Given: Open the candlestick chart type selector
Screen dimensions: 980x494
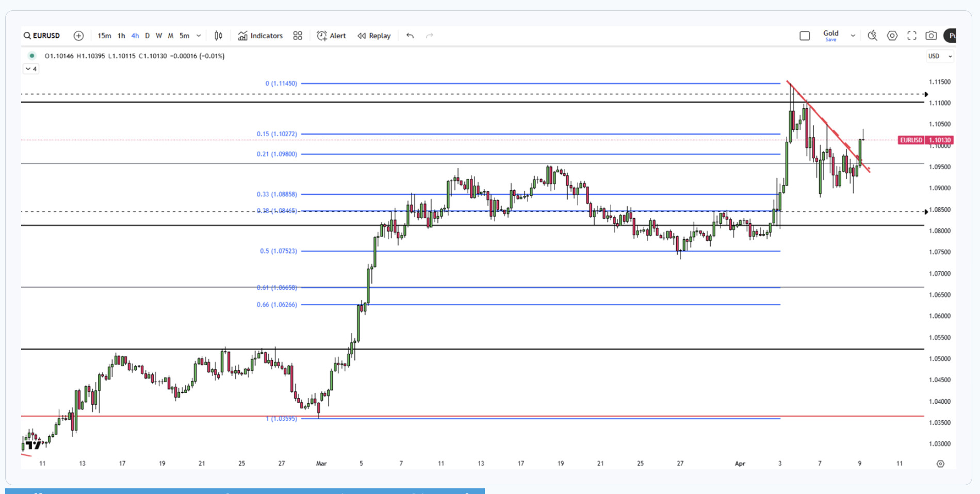Looking at the screenshot, I should [x=218, y=36].
